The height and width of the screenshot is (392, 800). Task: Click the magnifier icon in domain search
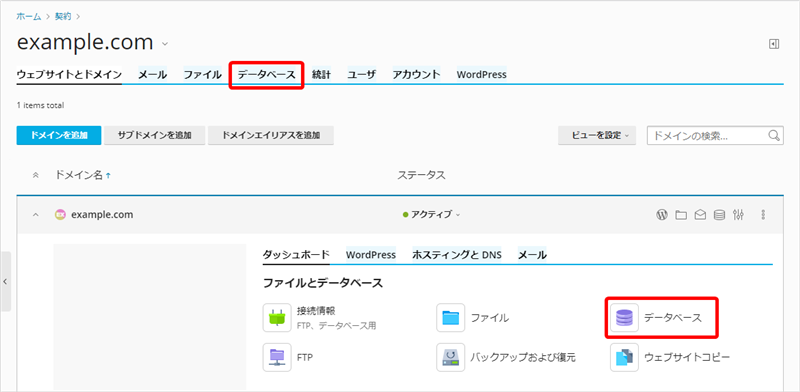tap(773, 135)
